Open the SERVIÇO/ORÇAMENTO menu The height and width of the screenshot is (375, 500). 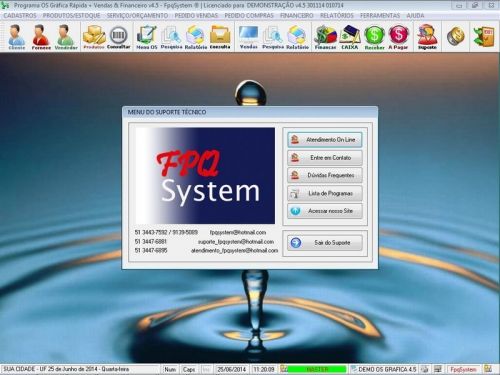tap(137, 16)
